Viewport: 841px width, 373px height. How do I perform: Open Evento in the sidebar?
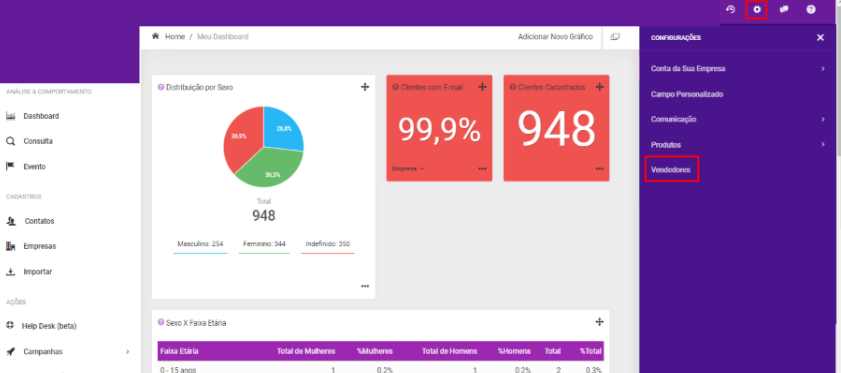34,166
